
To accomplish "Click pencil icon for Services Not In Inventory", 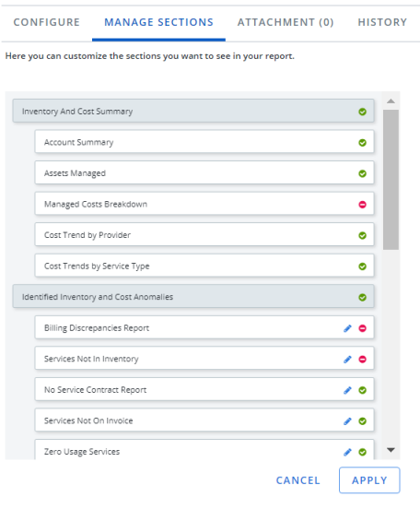I will [347, 359].
